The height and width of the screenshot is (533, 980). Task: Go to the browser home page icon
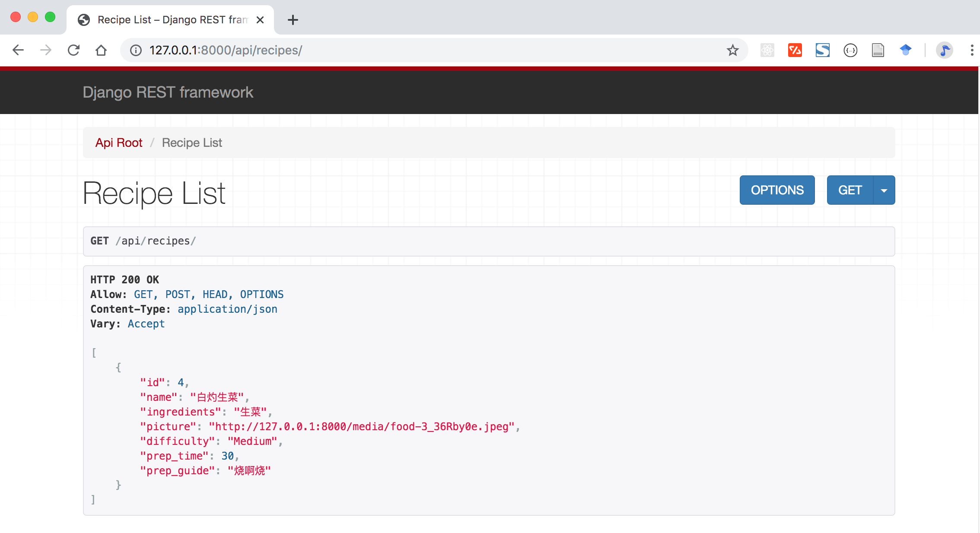pos(101,50)
